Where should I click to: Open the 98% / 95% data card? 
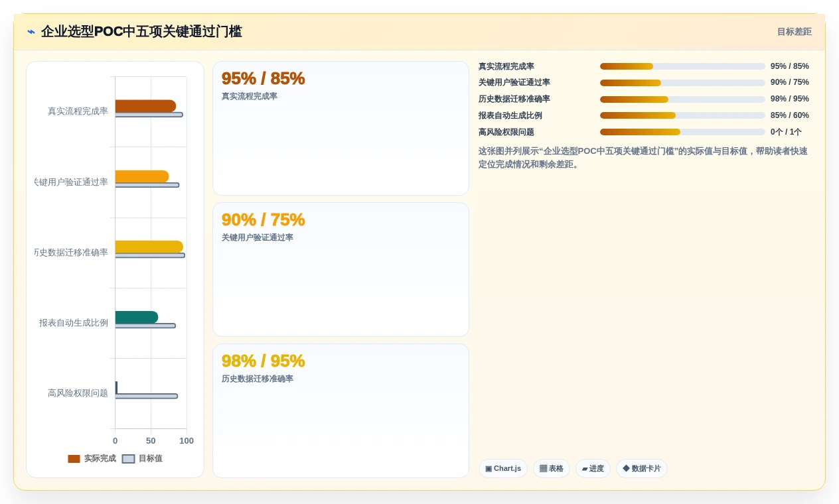click(341, 411)
